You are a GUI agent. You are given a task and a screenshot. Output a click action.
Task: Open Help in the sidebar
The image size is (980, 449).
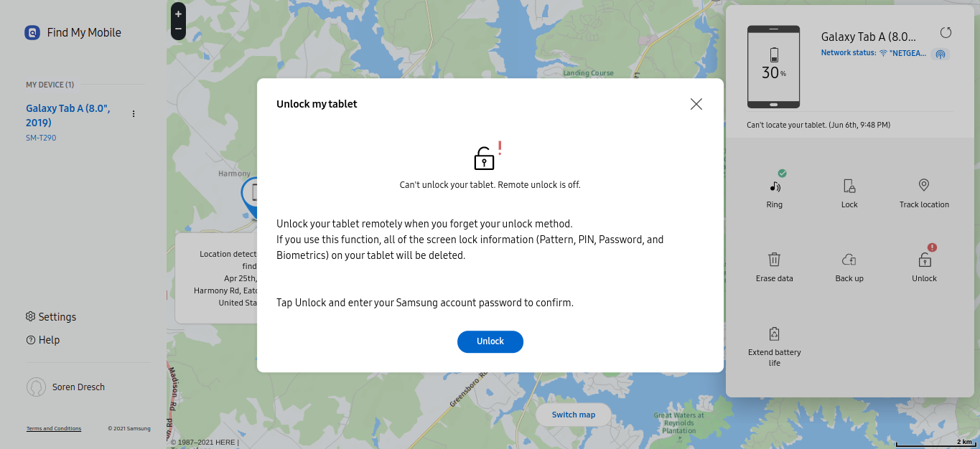[43, 340]
